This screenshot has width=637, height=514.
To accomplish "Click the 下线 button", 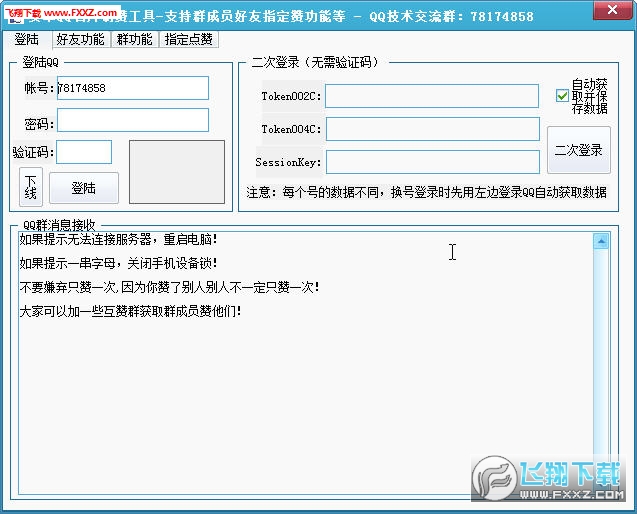I will (31, 187).
